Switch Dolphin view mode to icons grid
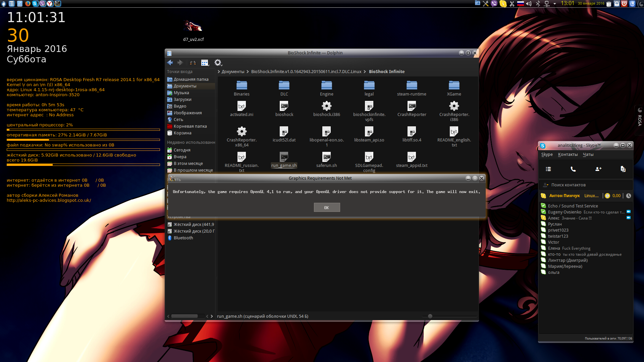The width and height of the screenshot is (644, 362). point(205,63)
